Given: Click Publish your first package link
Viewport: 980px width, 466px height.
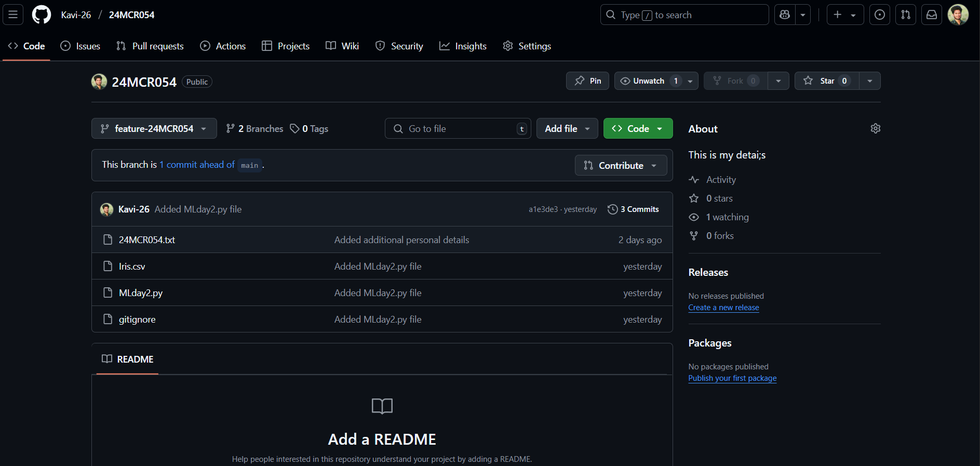Looking at the screenshot, I should pos(732,378).
